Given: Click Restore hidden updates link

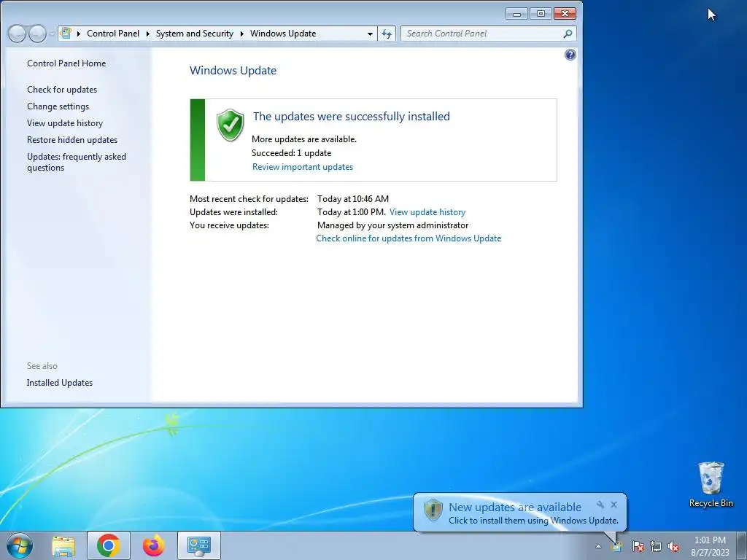Looking at the screenshot, I should point(72,139).
